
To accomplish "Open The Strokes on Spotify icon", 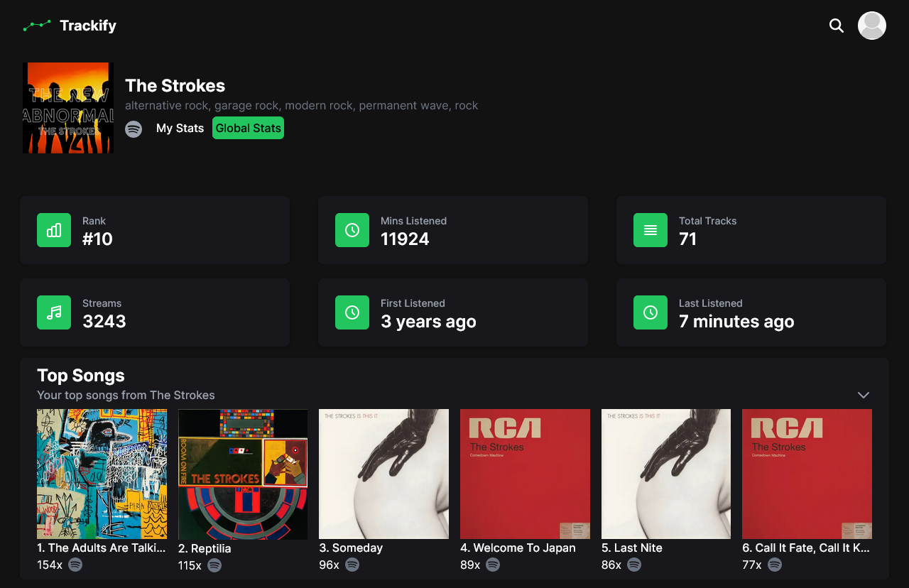I will [x=134, y=129].
